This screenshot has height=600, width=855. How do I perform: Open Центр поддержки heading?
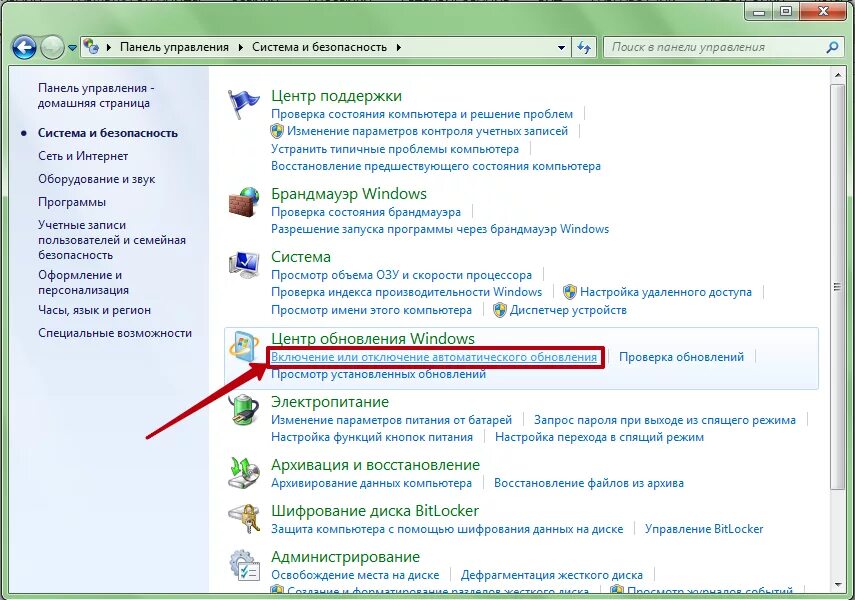click(x=336, y=96)
